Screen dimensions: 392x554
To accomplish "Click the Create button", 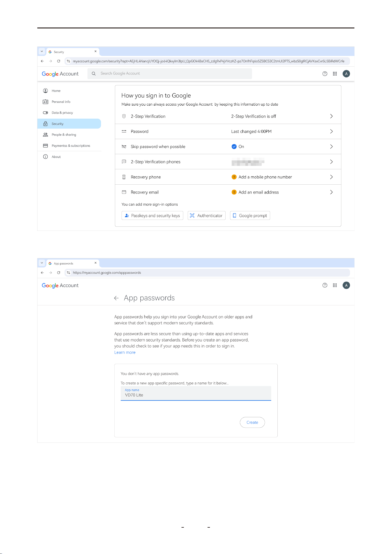I will tap(252, 422).
